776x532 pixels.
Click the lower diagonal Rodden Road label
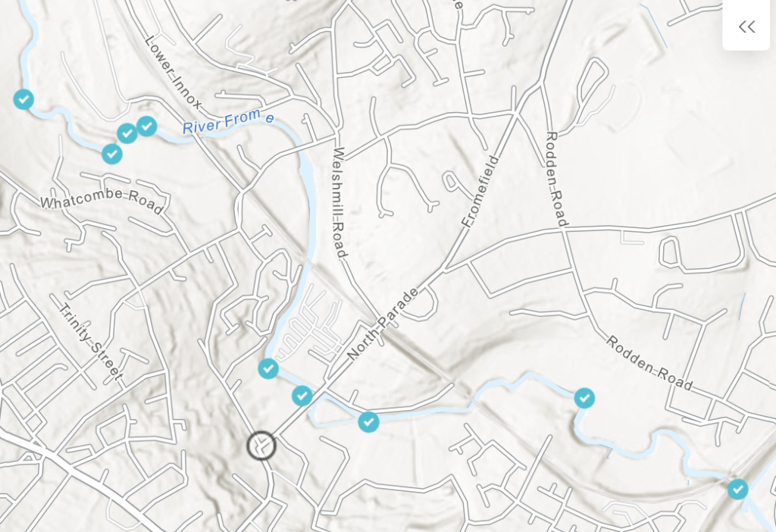point(649,363)
